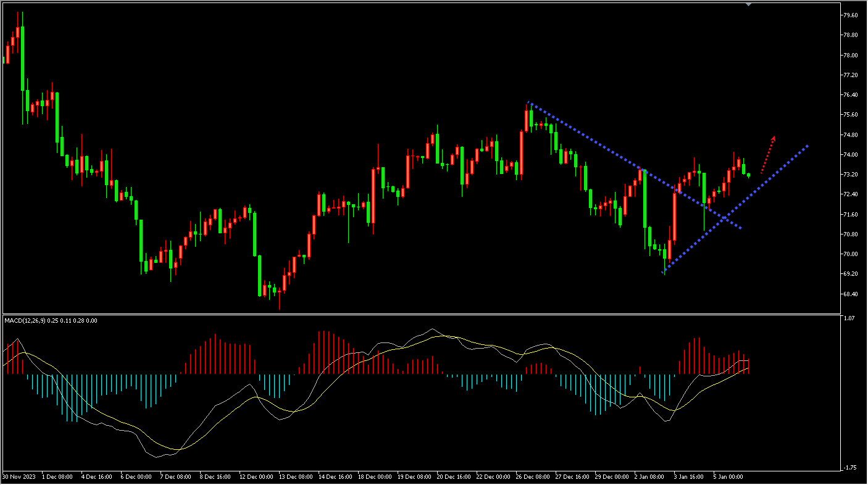This screenshot has width=868, height=485.
Task: Click the 1 Dec 08:00 time label
Action: coord(57,477)
